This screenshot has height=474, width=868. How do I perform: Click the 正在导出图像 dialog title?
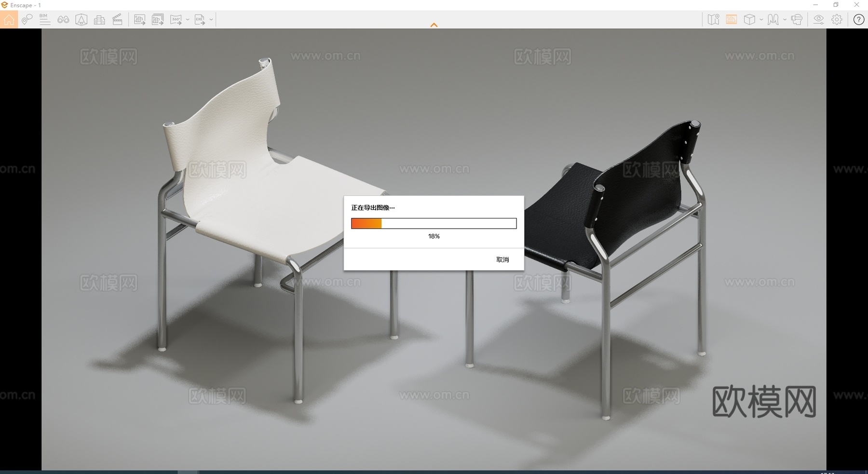(x=373, y=208)
